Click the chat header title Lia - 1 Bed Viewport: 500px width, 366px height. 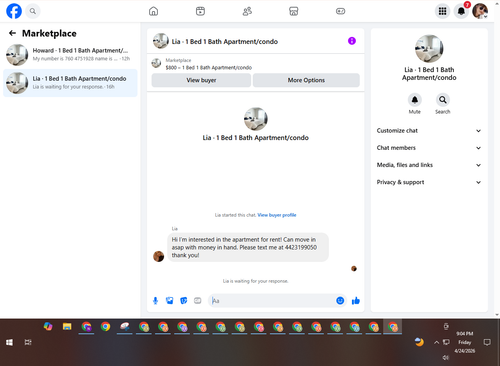[x=225, y=42]
